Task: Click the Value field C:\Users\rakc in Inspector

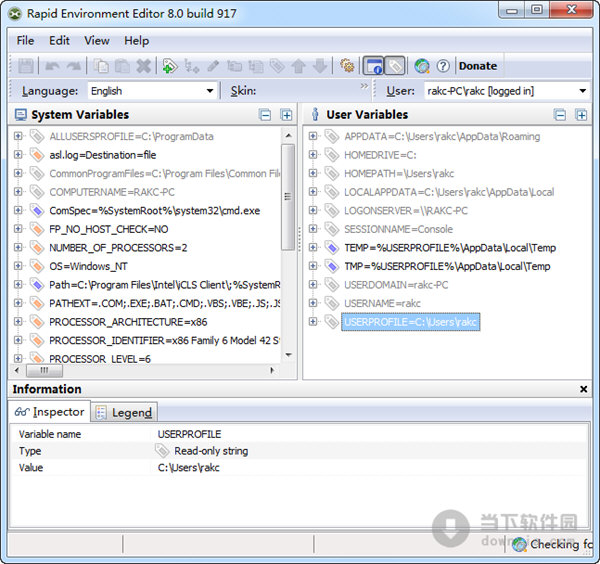Action: click(x=188, y=468)
